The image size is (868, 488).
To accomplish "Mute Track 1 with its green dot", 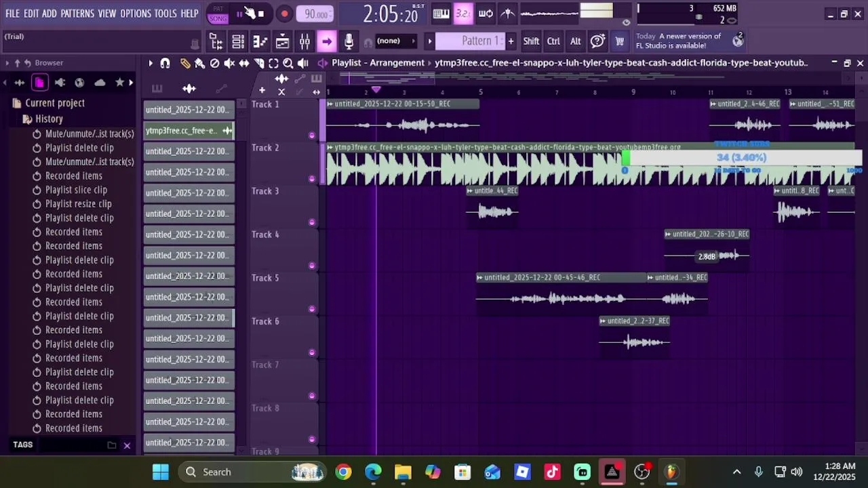I will 312,136.
